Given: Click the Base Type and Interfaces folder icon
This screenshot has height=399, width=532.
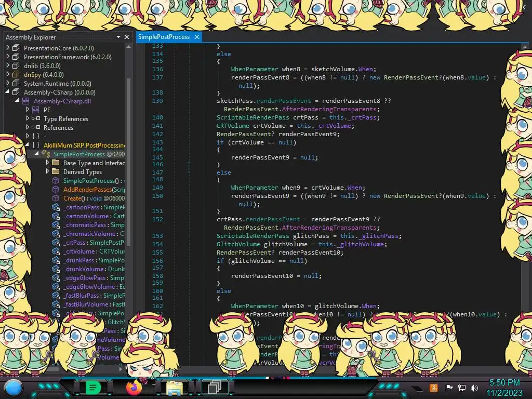Looking at the screenshot, I should coord(56,163).
